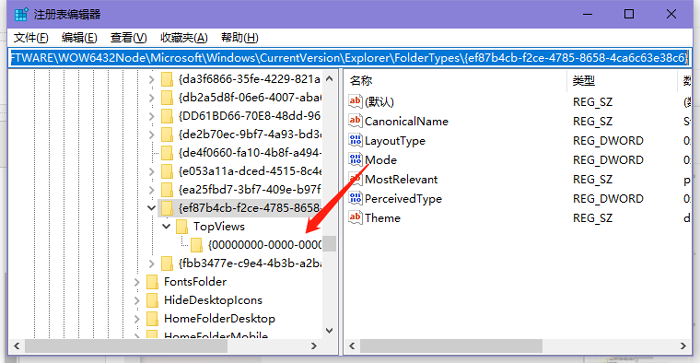Collapse the {ef87b4cb-f2ce-4785 key

point(151,208)
